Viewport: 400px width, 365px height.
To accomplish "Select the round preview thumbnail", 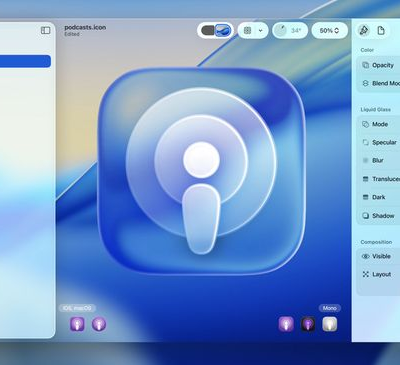I will click(99, 324).
